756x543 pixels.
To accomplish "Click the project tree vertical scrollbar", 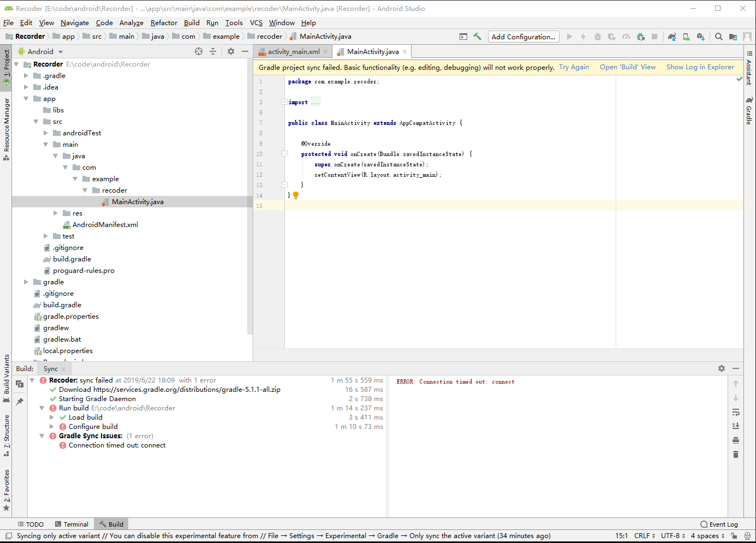I will pos(250,196).
